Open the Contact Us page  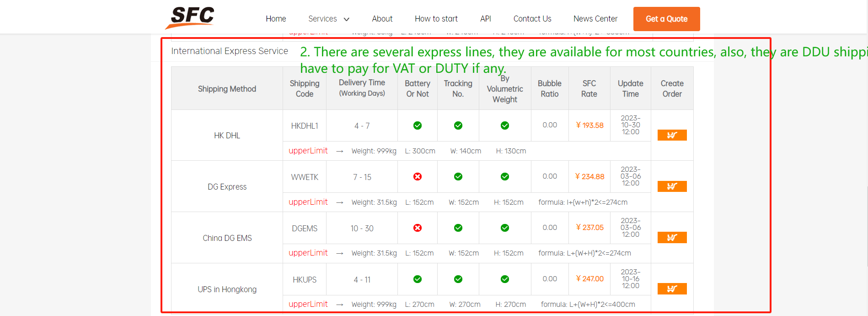pos(532,19)
